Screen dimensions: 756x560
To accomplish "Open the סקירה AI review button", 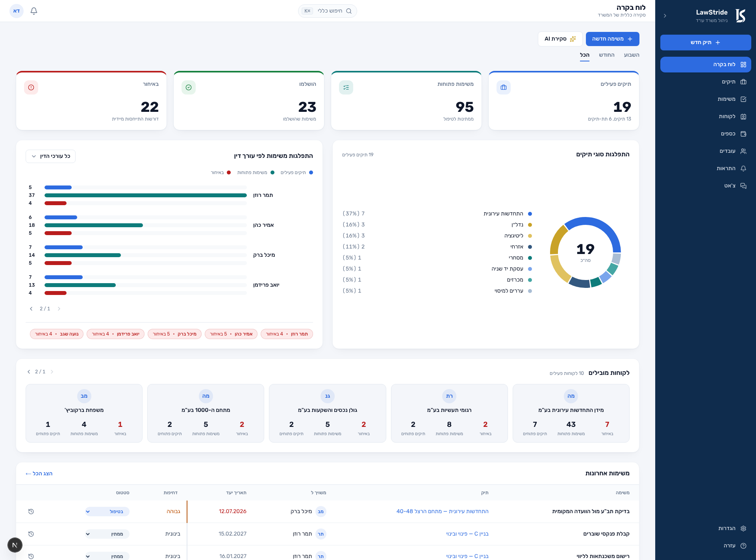I will 560,39.
